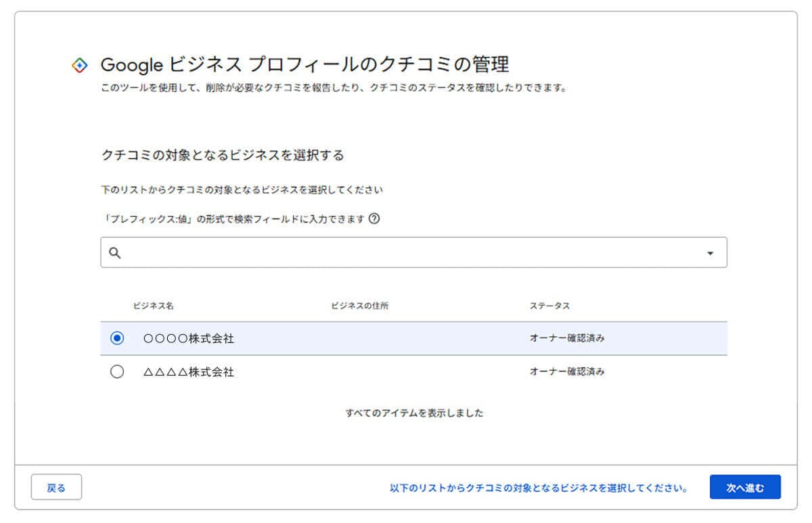This screenshot has height=523, width=812.
Task: Click the search icon inside the business search bar
Action: point(116,252)
